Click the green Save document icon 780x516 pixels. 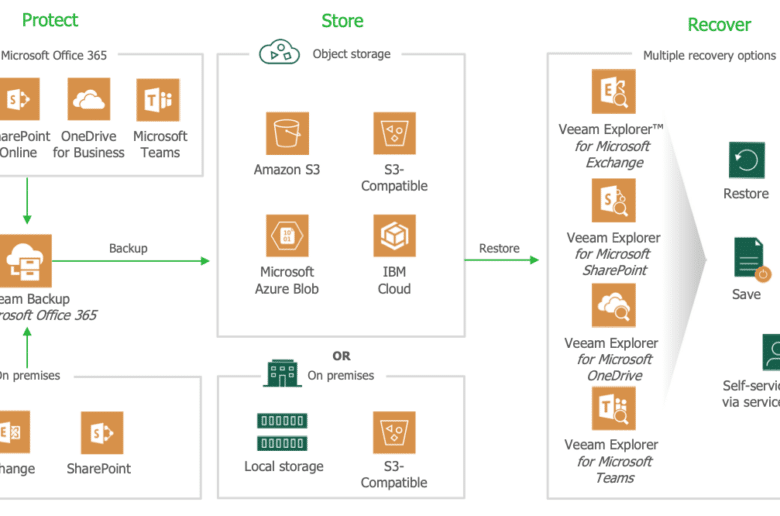tap(751, 259)
